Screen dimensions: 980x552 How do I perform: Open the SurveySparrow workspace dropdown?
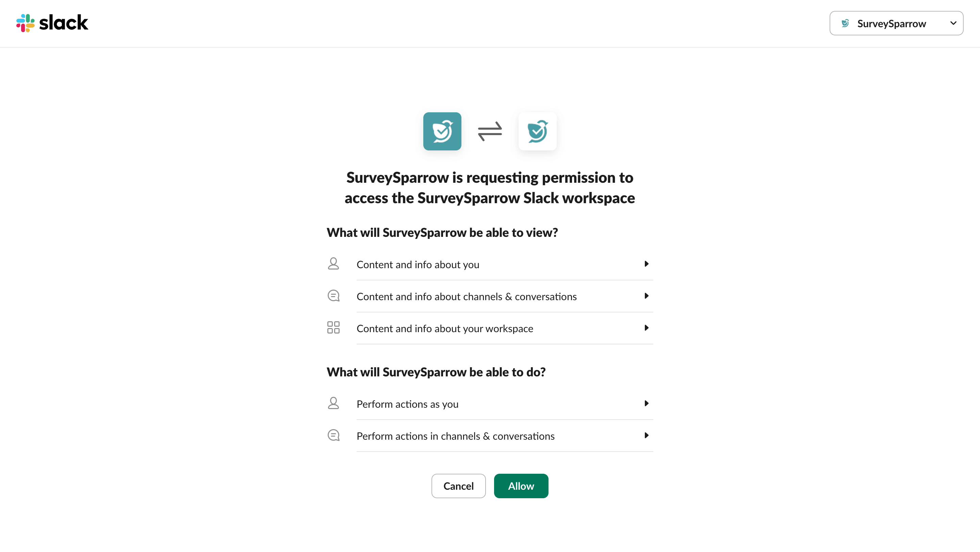point(896,23)
